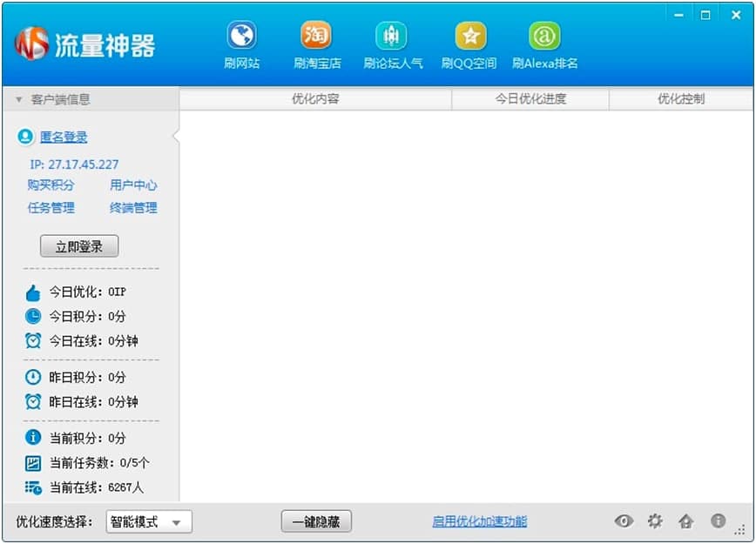Click the clock icon beside 今日积分
The height and width of the screenshot is (544, 756).
click(x=33, y=316)
